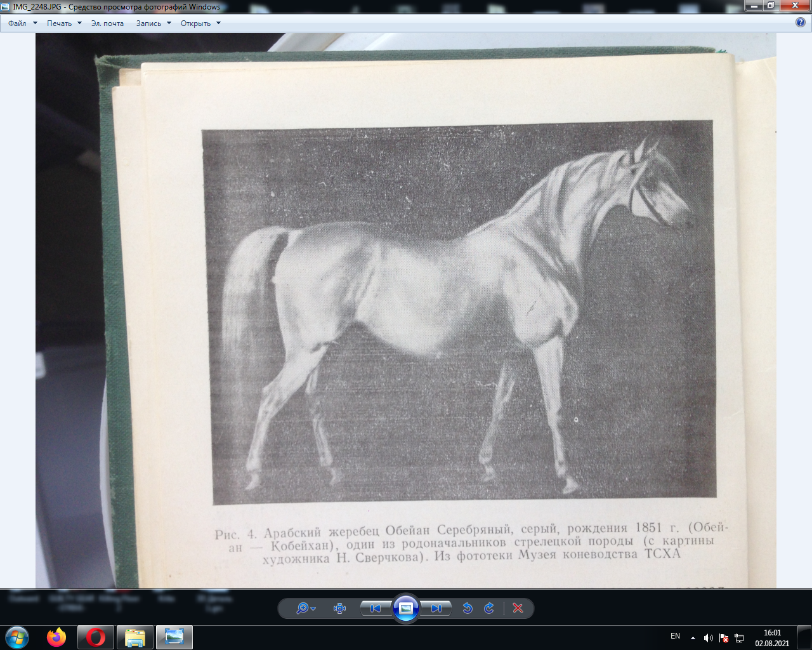Viewport: 812px width, 650px height.
Task: Go to the next photo
Action: 436,608
